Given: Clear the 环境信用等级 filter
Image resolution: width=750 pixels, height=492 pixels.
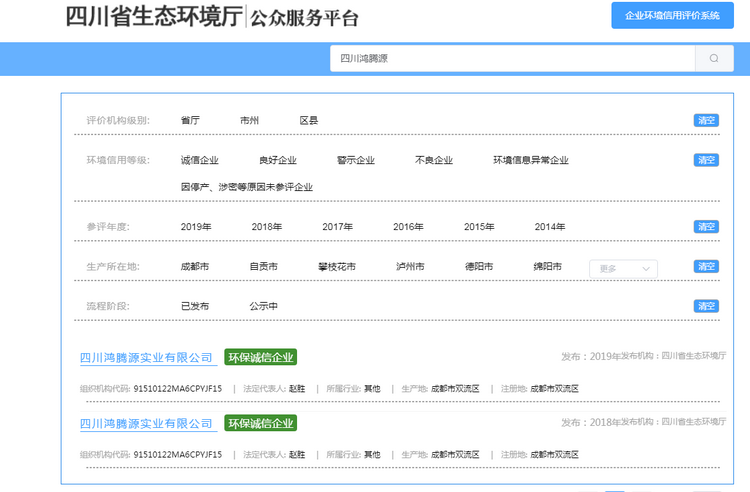Looking at the screenshot, I should (706, 160).
